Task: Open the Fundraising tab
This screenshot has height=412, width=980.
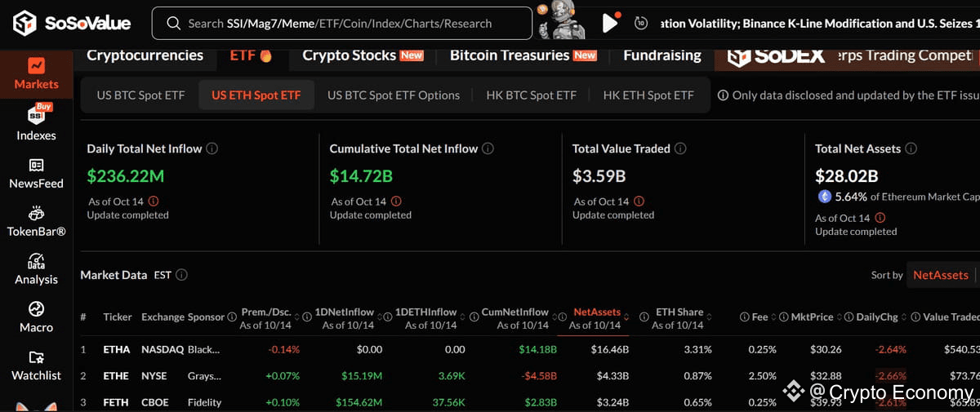Action: tap(662, 55)
